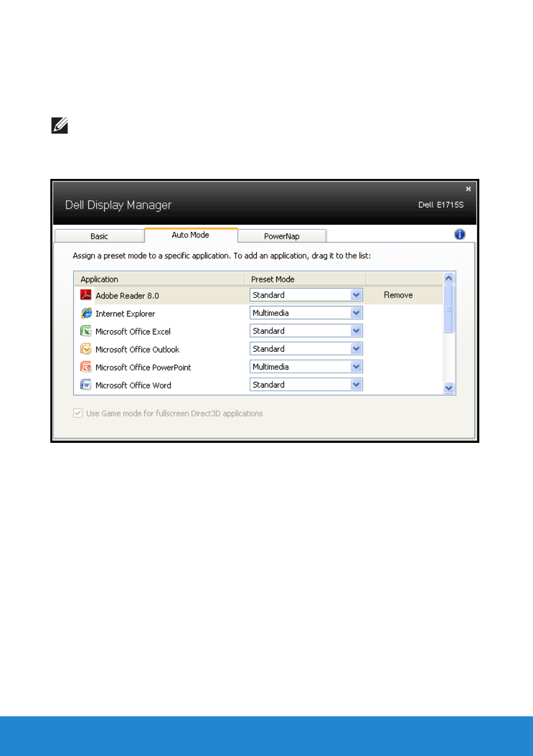Click the scrollbar up arrow in application list
Image resolution: width=533 pixels, height=756 pixels.
pyautogui.click(x=449, y=278)
